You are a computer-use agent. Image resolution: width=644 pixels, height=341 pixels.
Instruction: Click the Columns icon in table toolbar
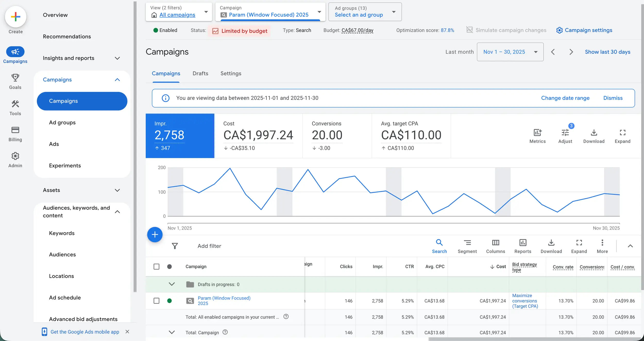[x=495, y=243]
